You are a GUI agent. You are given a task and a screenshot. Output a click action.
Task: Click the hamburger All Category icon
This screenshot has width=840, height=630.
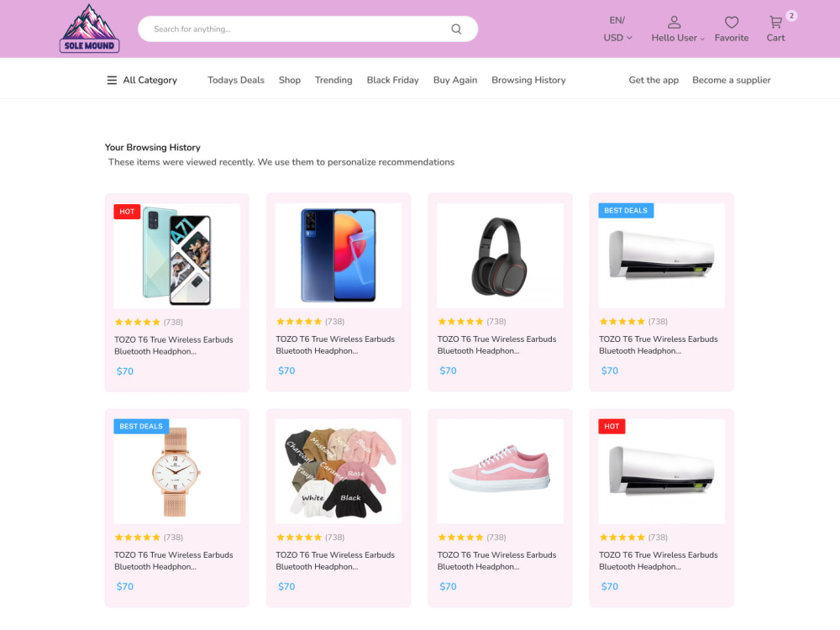click(x=112, y=81)
